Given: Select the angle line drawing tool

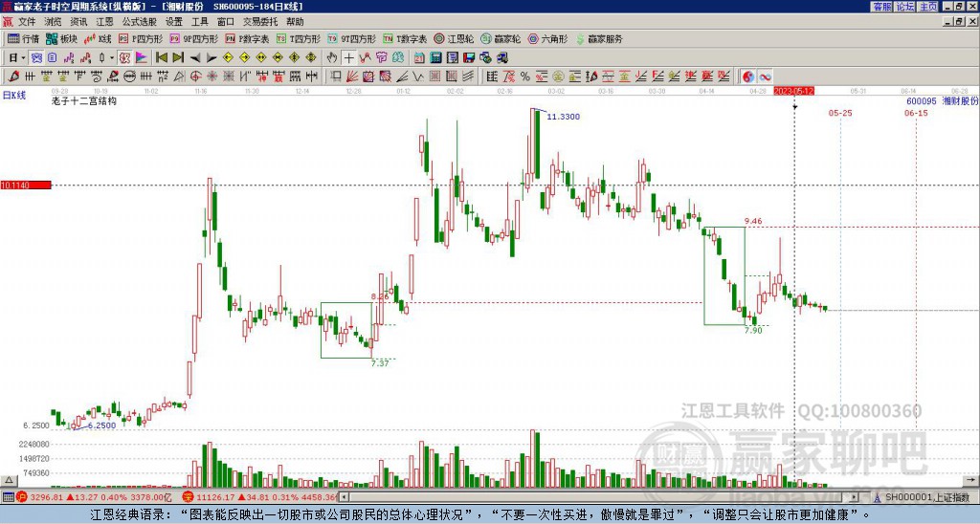Looking at the screenshot, I should click(402, 76).
